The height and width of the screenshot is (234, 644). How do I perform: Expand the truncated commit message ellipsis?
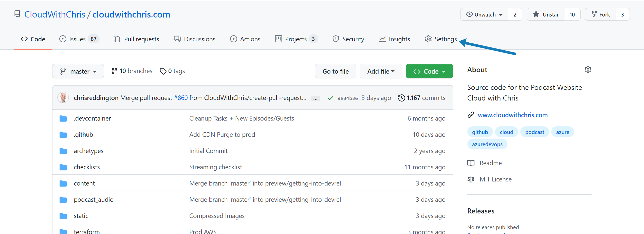coord(315,98)
